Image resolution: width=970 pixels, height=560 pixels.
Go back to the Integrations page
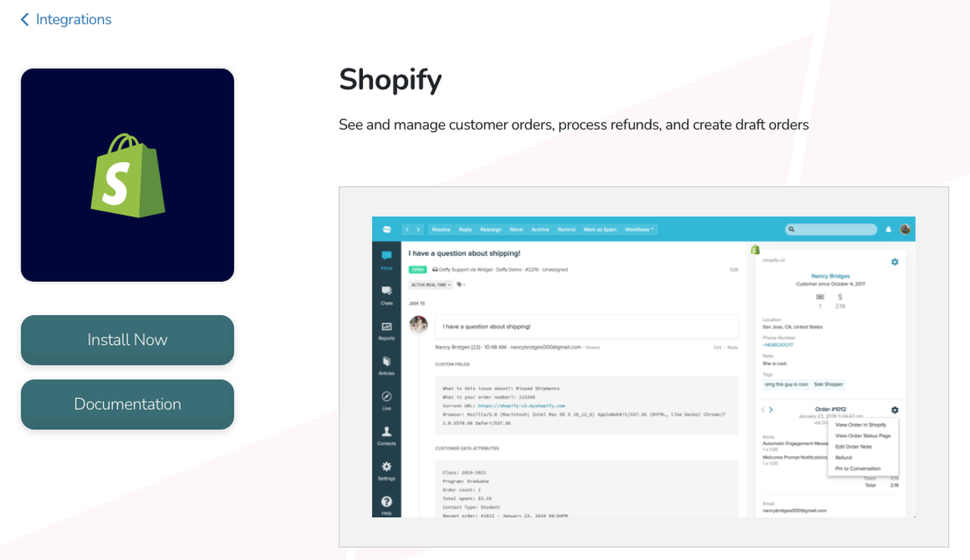[x=66, y=20]
